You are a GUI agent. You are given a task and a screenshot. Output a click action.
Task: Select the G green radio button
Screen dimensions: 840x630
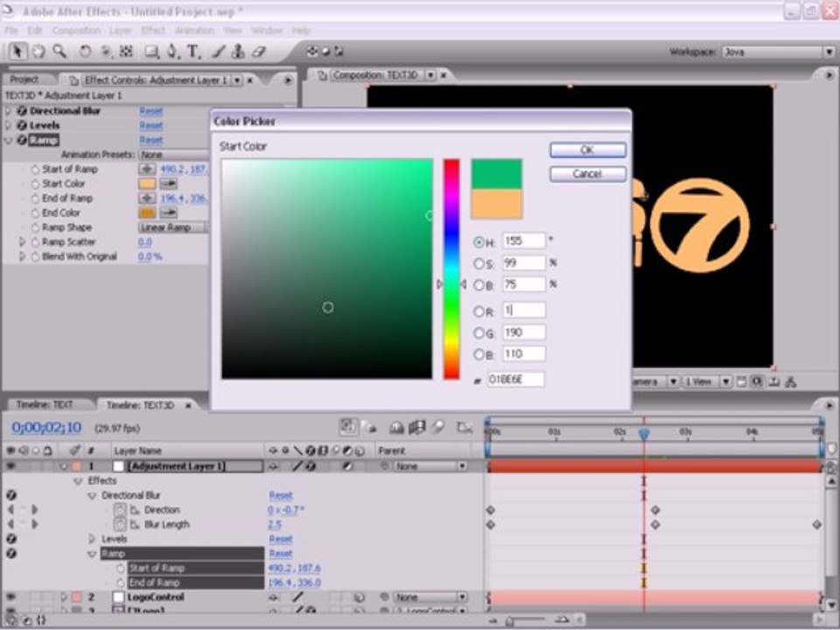479,332
